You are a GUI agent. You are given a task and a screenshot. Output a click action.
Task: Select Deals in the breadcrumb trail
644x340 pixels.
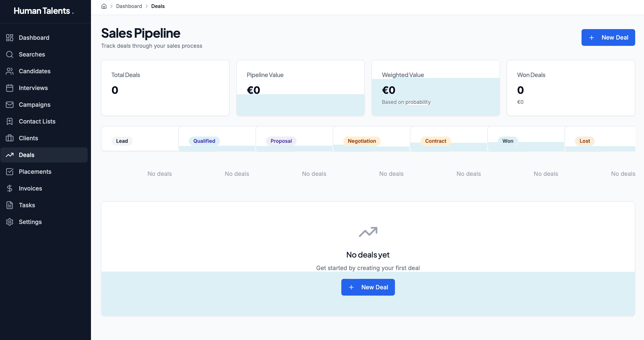pyautogui.click(x=158, y=6)
